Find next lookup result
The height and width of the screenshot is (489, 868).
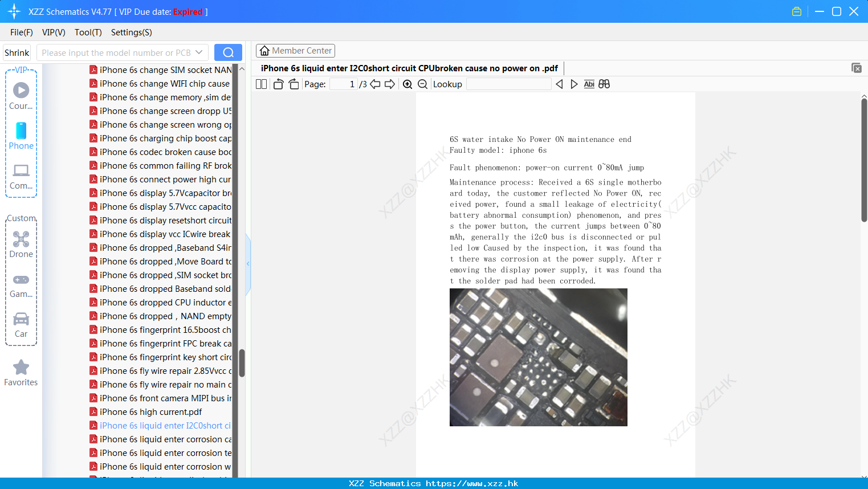[x=574, y=84]
